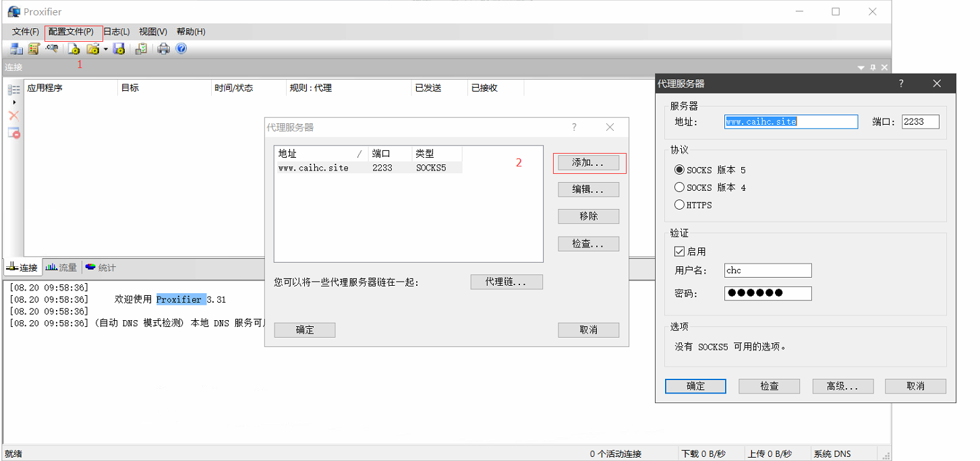Click the blue Help question icon

click(181, 49)
